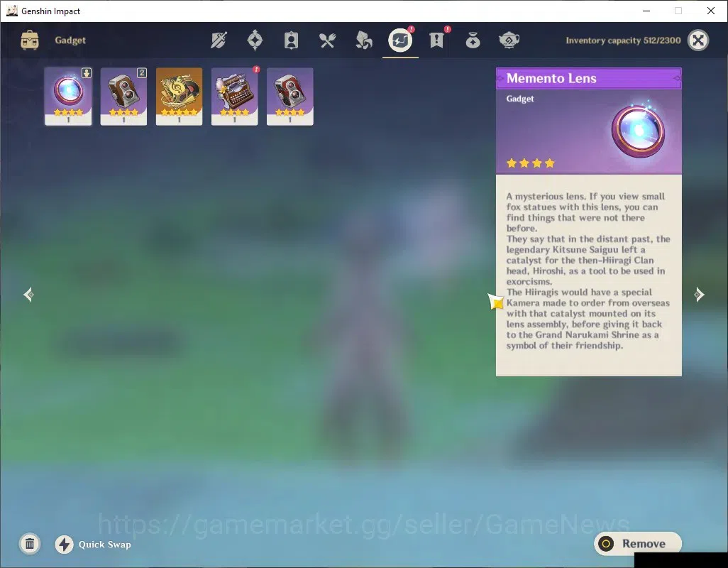This screenshot has width=728, height=568.
Task: Go to next inventory category arrow
Action: pyautogui.click(x=699, y=295)
